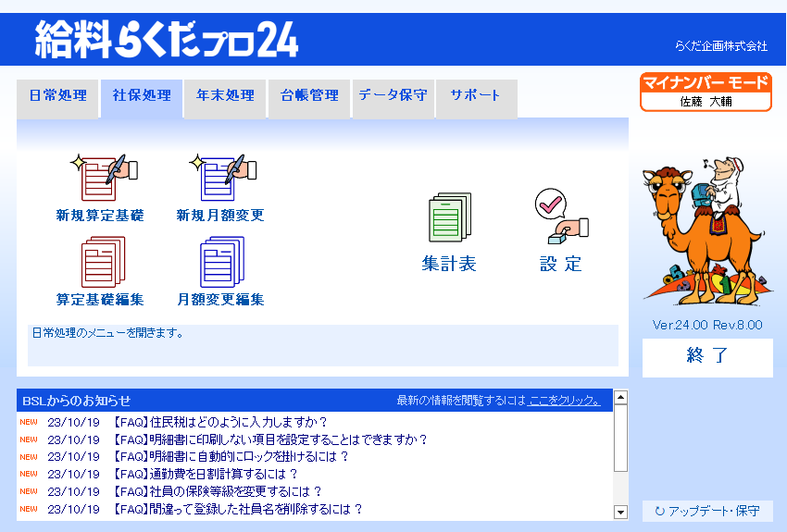
Task: Click the 新規算定基礎 label
Action: [x=100, y=216]
